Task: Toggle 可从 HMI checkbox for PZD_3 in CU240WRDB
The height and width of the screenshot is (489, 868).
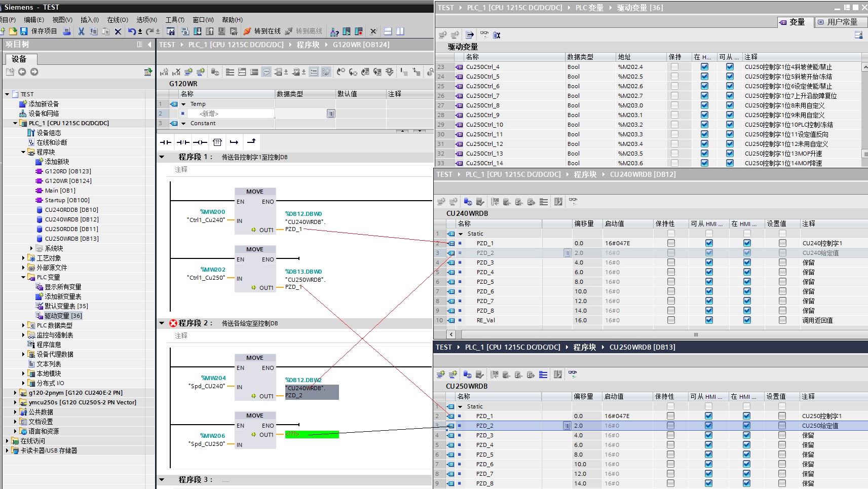Action: (x=709, y=262)
